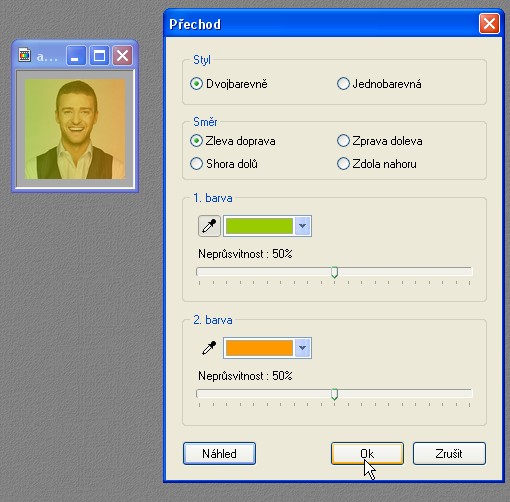Screen dimensions: 510x502
Task: Minimize the small image window
Action: tap(76, 55)
